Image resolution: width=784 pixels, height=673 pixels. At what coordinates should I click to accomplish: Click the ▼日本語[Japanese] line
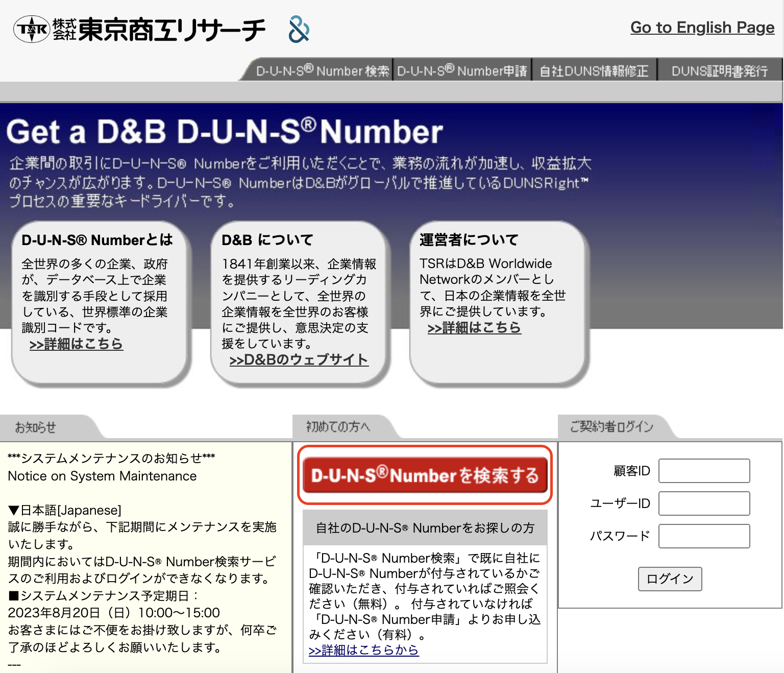(x=65, y=510)
